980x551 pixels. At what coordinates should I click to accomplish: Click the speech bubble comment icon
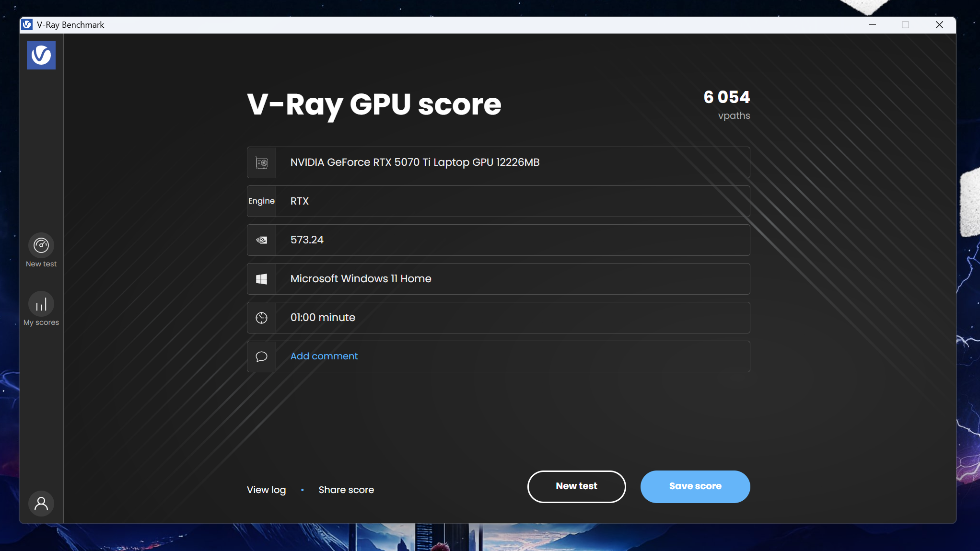(262, 356)
